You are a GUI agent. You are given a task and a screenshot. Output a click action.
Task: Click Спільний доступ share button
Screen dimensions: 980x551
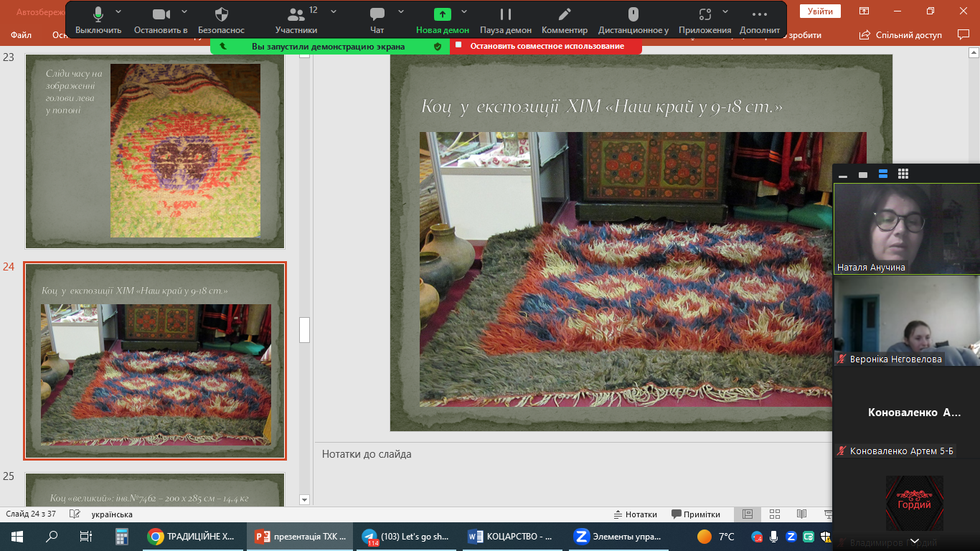tap(901, 34)
